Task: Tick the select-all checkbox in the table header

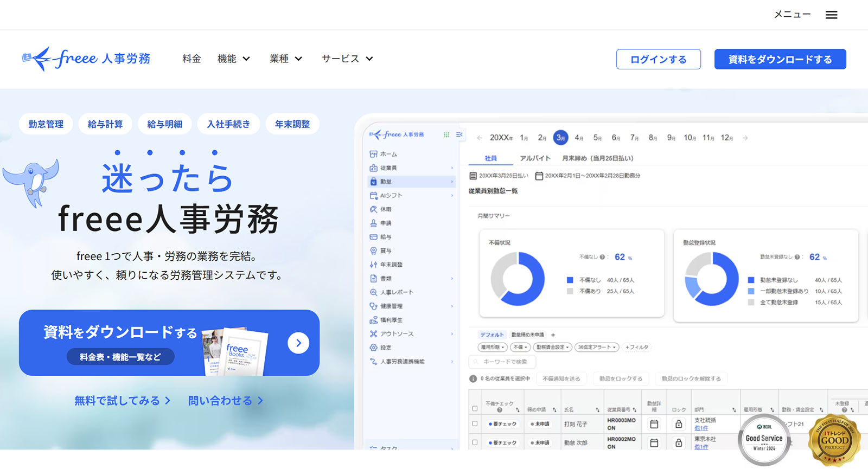Action: (475, 409)
